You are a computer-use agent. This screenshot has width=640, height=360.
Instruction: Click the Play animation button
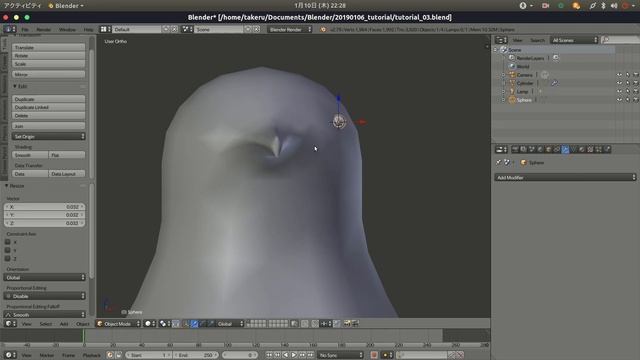[x=293, y=355]
